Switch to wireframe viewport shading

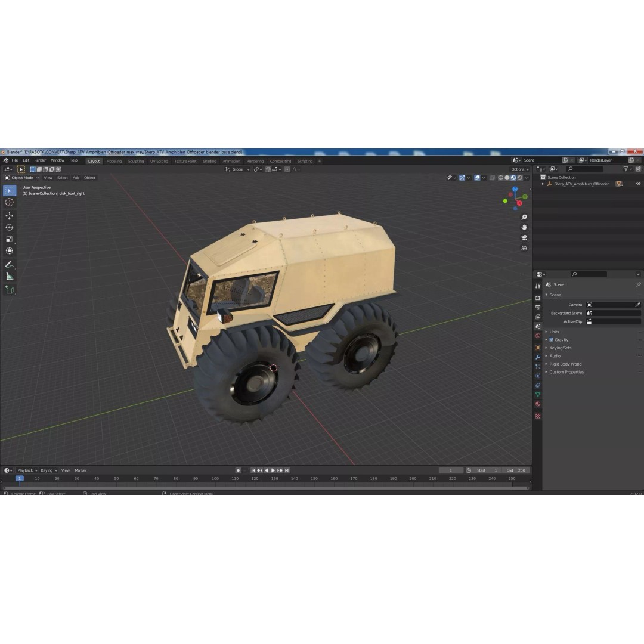501,178
